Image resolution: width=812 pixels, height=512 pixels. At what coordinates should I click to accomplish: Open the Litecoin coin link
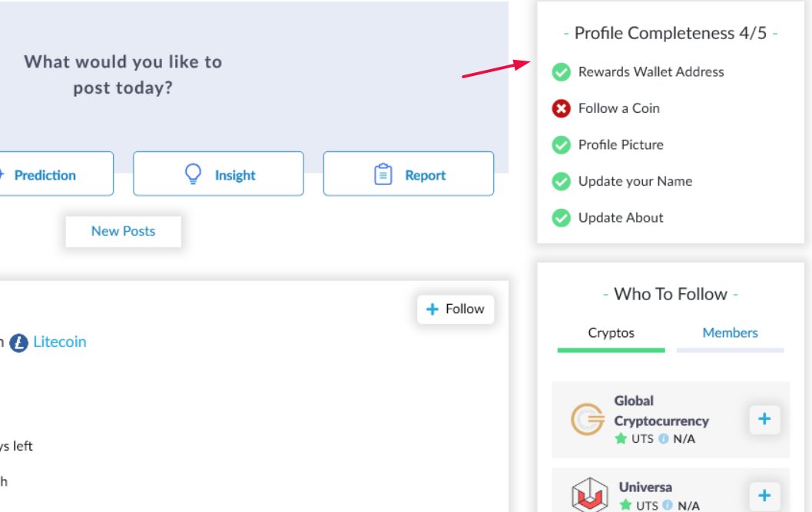(60, 342)
